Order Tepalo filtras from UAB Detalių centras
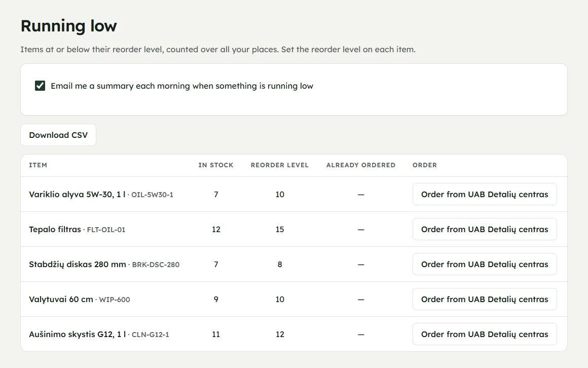 pyautogui.click(x=485, y=229)
